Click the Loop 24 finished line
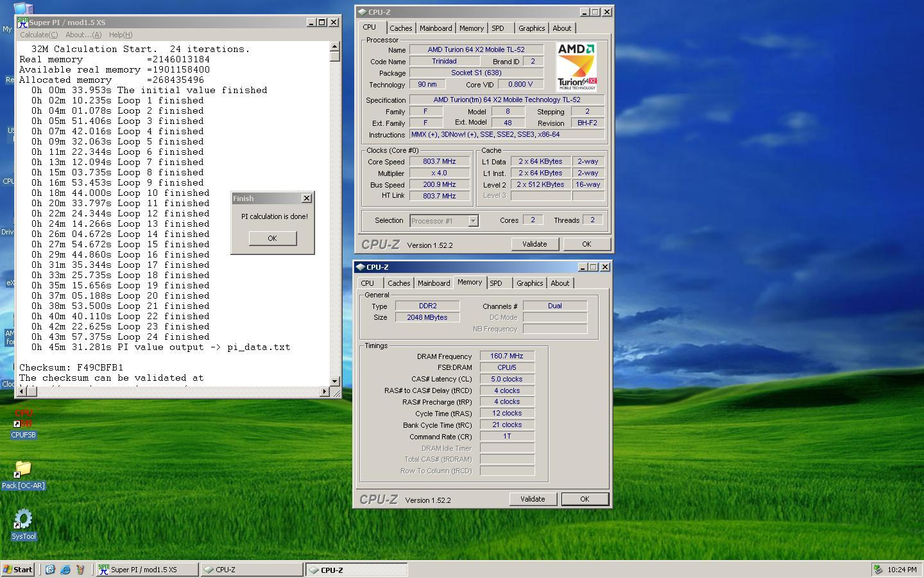924x578 pixels. (121, 337)
